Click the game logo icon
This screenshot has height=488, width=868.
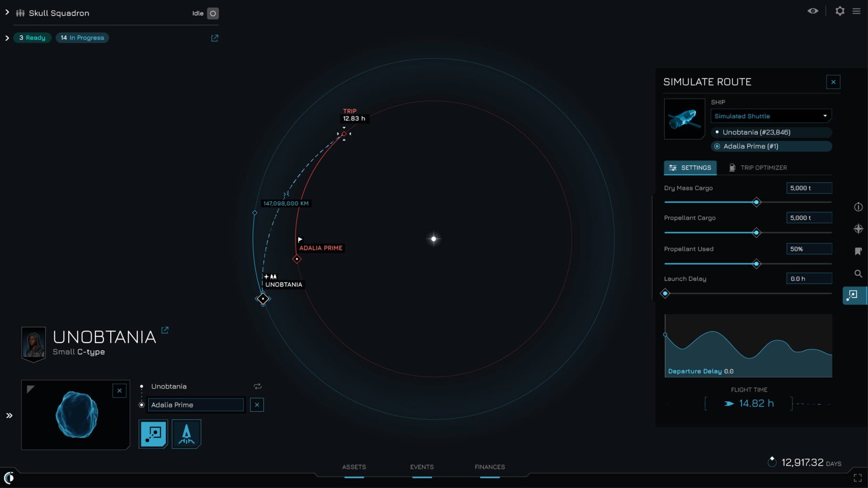pos(9,478)
